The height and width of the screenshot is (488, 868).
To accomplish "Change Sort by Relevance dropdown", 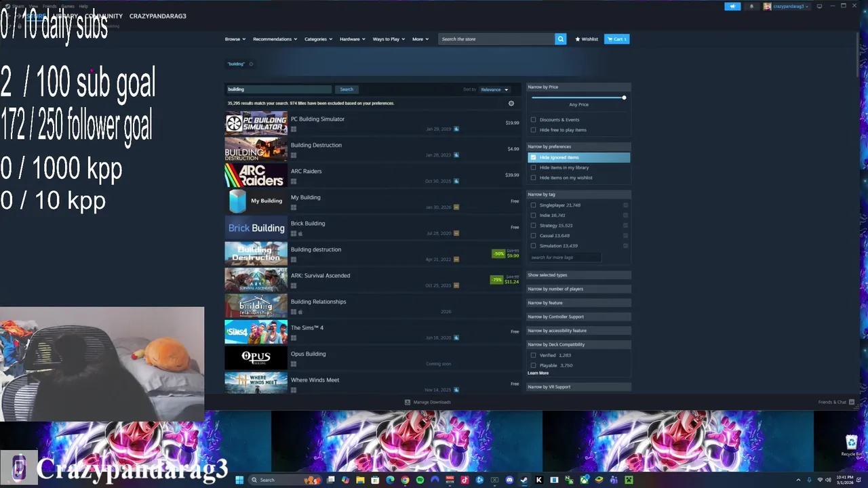I will tap(494, 89).
